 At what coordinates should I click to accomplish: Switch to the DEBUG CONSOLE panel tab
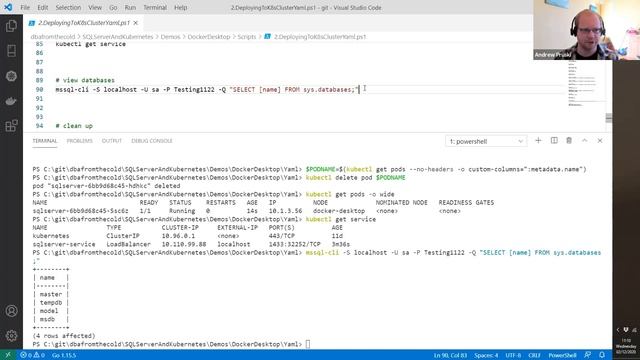click(x=152, y=141)
